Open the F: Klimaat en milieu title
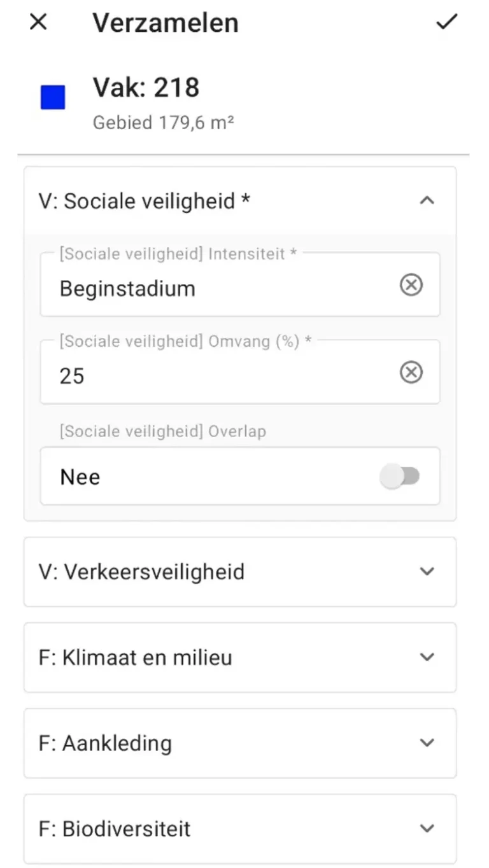 coord(135,657)
